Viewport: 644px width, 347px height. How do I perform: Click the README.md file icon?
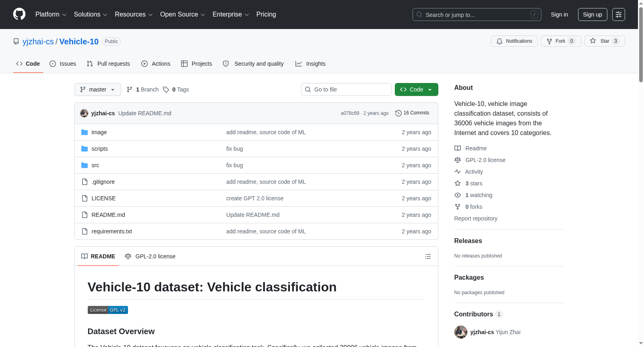[85, 215]
